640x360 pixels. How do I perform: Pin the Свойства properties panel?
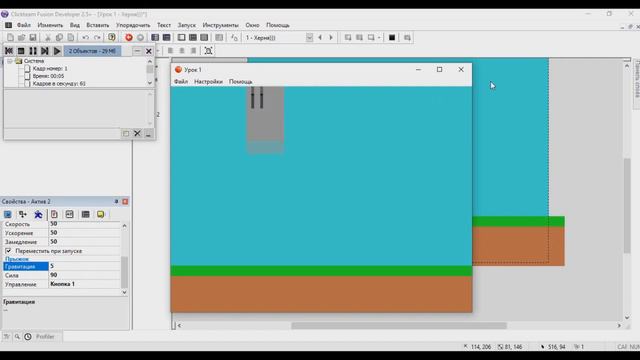pyautogui.click(x=116, y=202)
